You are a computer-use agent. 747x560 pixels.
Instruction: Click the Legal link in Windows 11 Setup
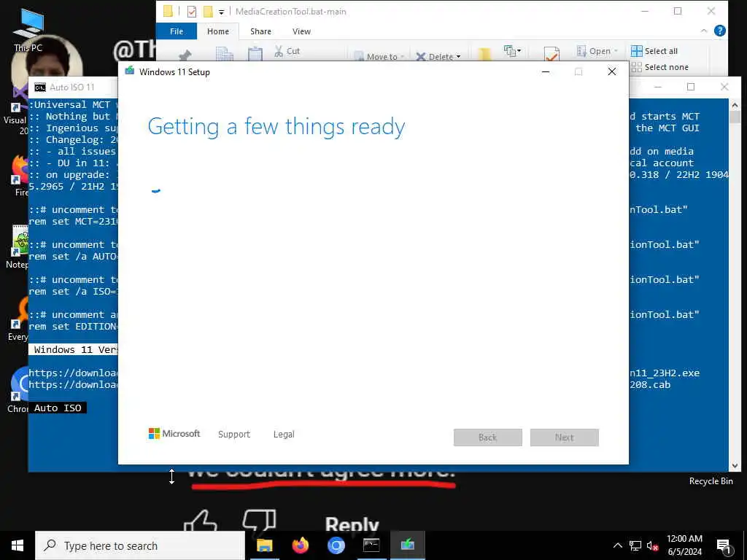point(284,435)
